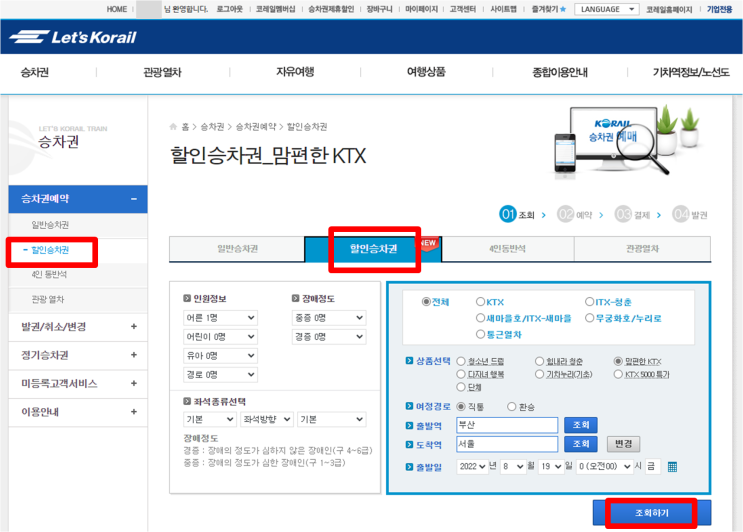Click the HOME link in top bar
743x532 pixels.
(x=117, y=9)
